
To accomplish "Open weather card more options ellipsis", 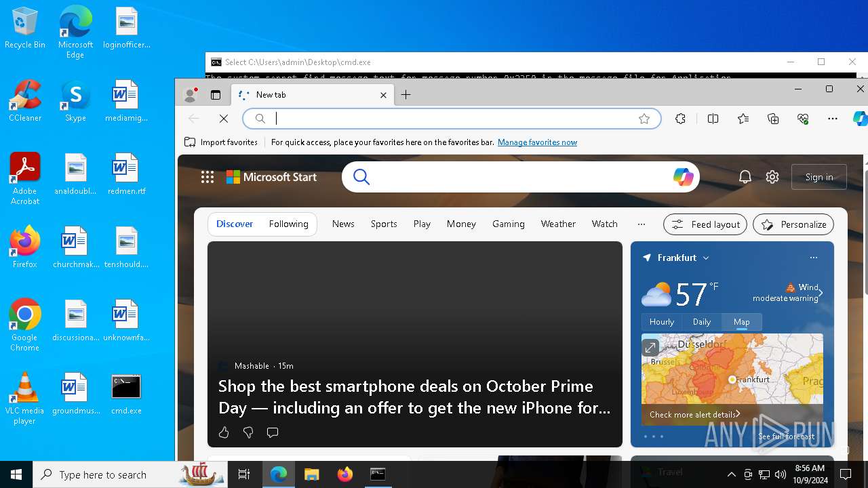I will (814, 258).
